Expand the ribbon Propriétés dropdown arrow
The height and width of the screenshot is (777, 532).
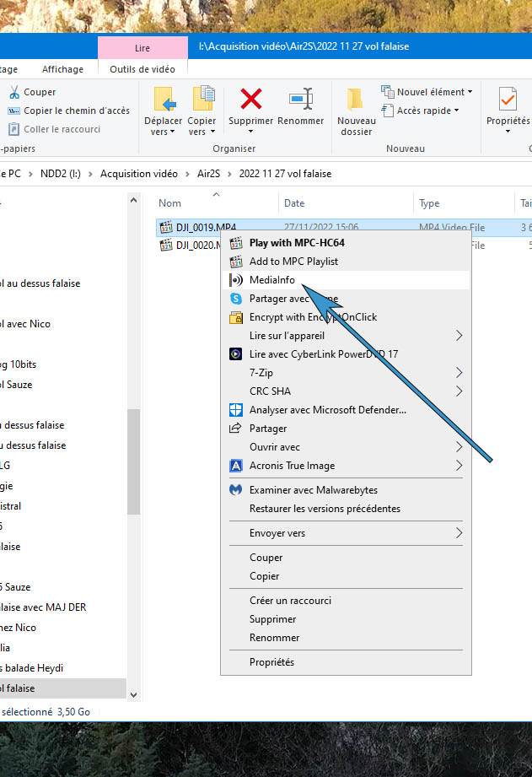tap(508, 132)
